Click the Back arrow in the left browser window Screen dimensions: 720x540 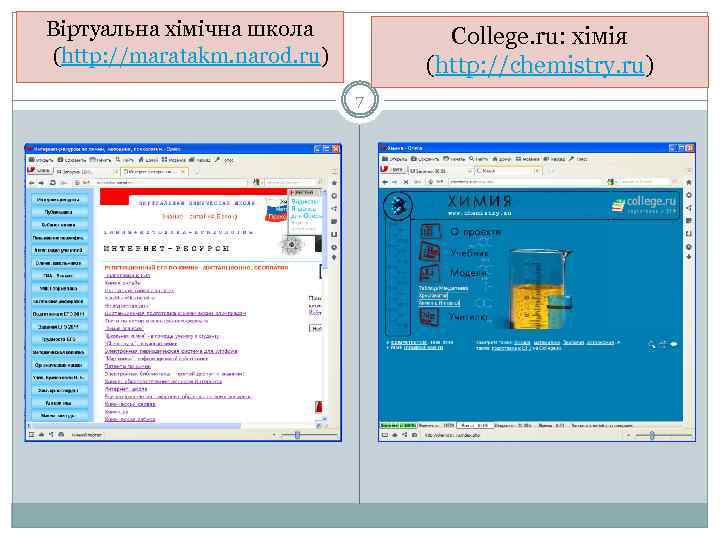[32, 183]
